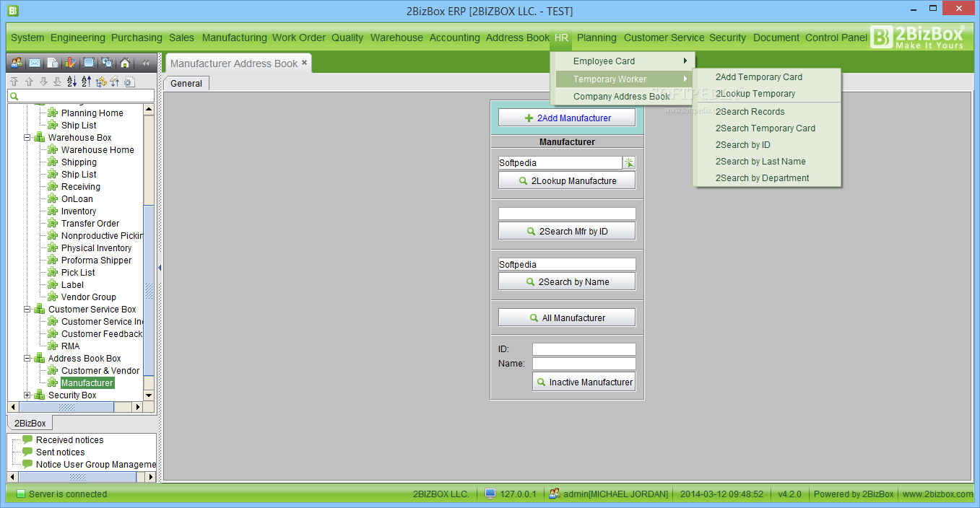
Task: Click the 2BizBox logo at top right
Action: pos(917,37)
